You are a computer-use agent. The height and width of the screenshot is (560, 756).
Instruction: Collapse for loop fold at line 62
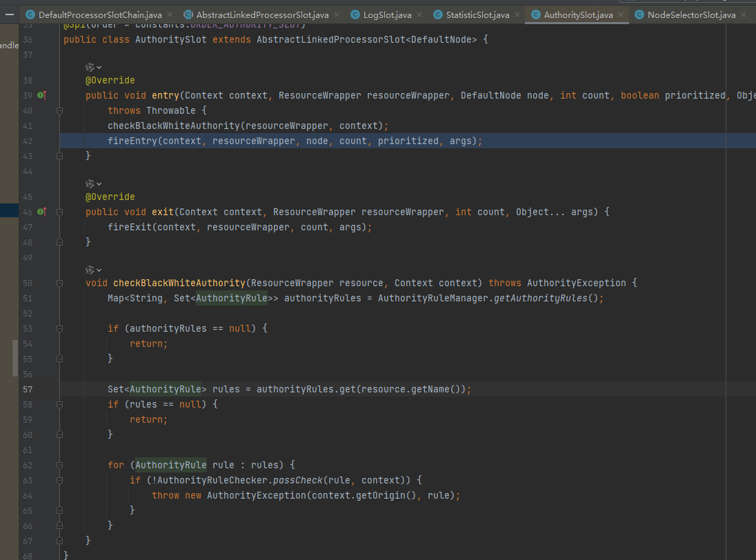coord(60,466)
